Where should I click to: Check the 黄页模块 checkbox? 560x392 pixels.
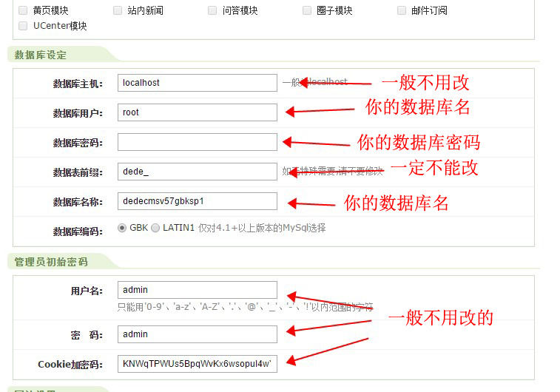point(23,10)
